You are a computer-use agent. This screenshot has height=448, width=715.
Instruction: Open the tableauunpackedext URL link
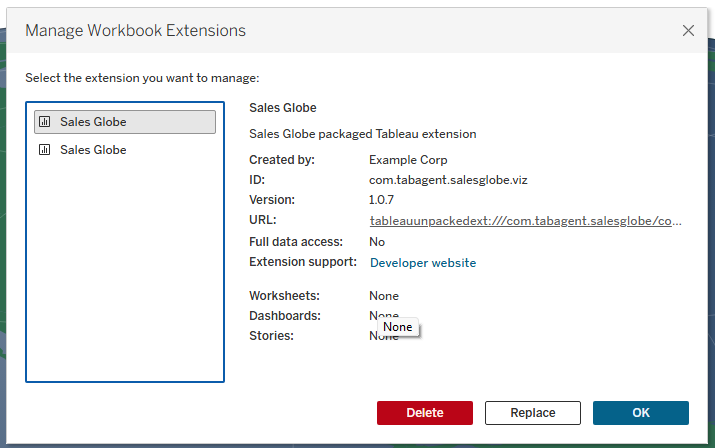tap(525, 221)
